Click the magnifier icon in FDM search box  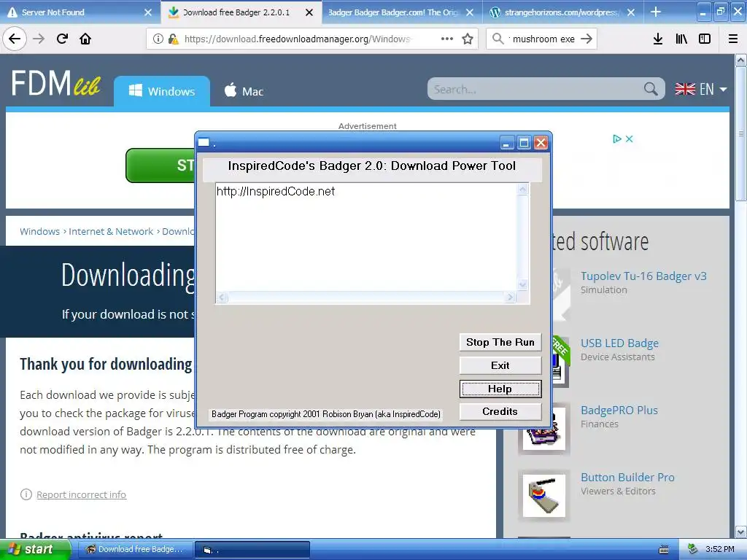(x=651, y=88)
